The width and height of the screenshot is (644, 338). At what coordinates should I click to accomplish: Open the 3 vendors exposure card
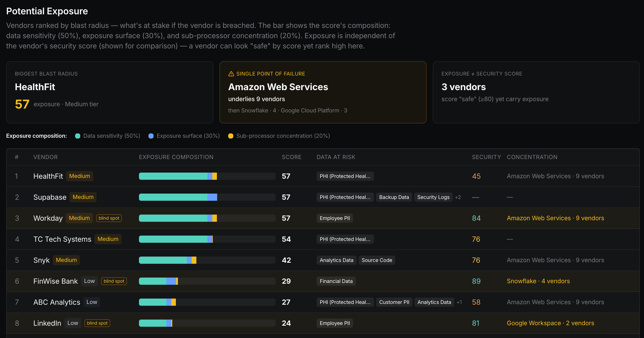[536, 92]
